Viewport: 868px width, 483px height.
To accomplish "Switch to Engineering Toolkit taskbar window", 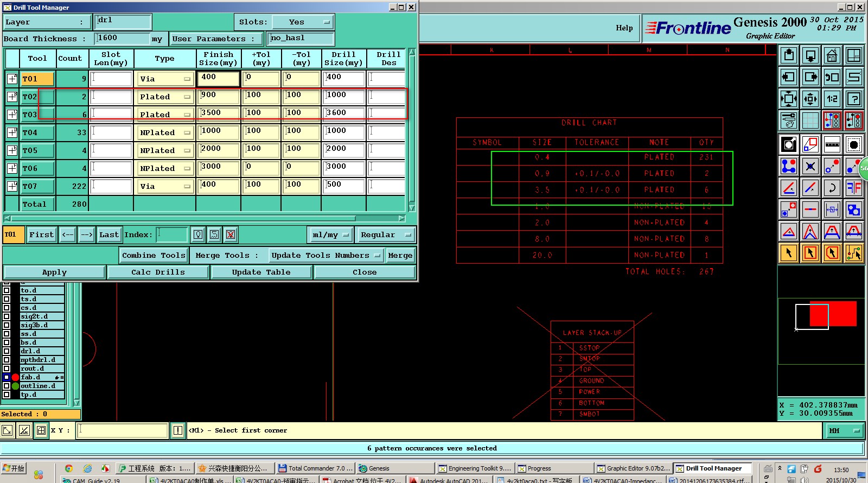I will coord(475,468).
